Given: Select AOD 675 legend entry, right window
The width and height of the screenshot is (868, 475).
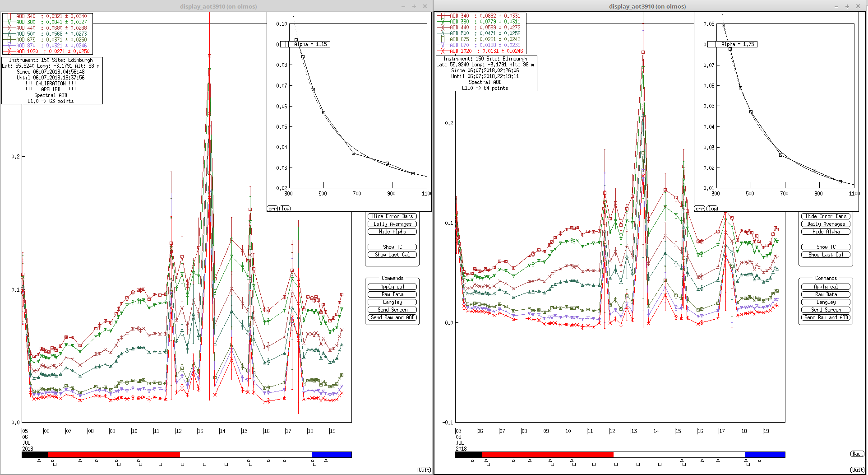Looking at the screenshot, I should (x=481, y=39).
